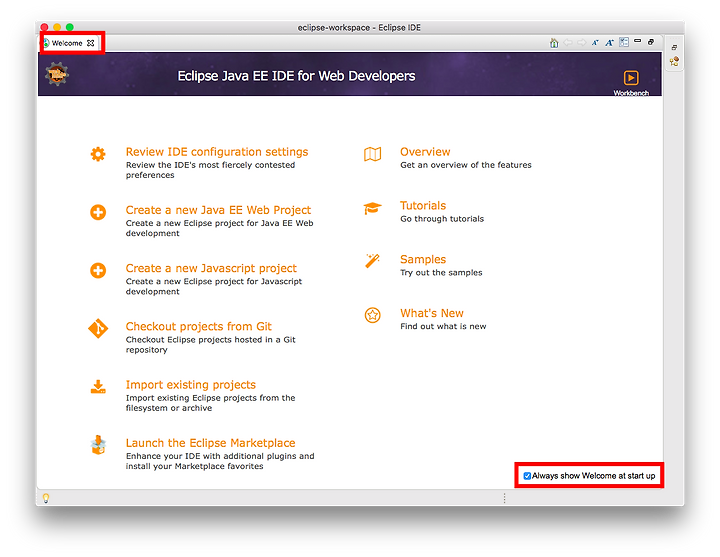Click text 'Get an overview of the features'
Viewport: 720px width, 557px height.
466,165
